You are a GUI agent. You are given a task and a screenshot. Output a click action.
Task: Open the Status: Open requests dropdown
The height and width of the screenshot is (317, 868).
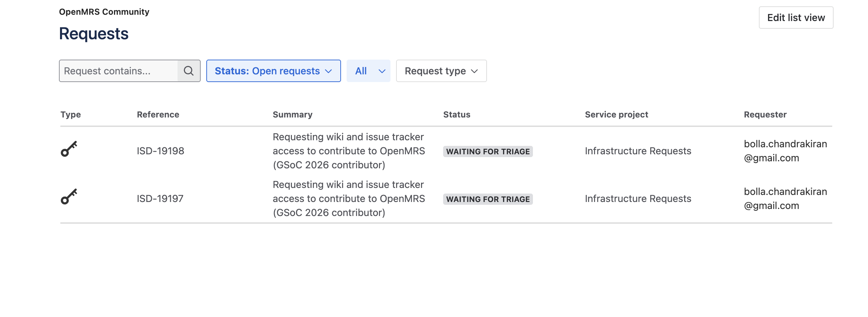pos(273,71)
